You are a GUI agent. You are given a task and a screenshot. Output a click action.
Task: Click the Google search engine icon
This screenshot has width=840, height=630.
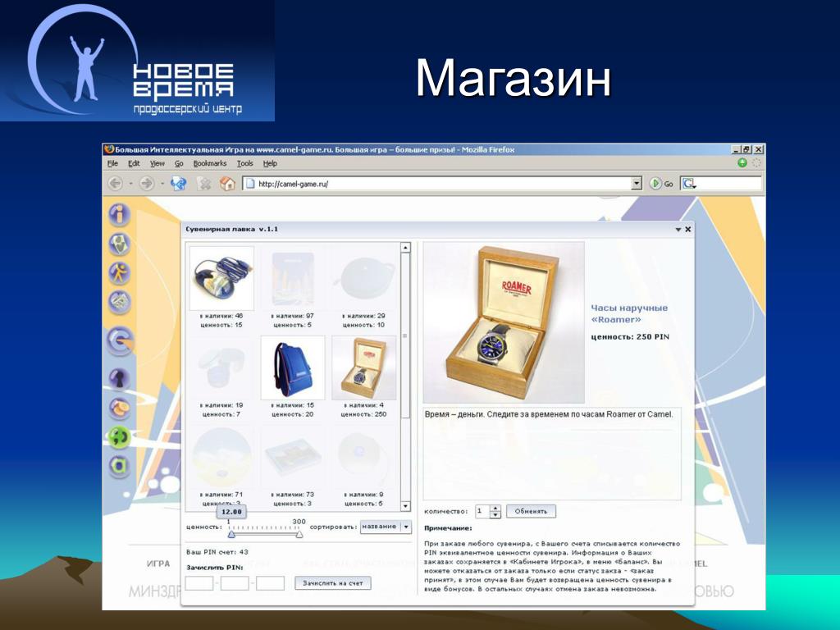point(688,183)
